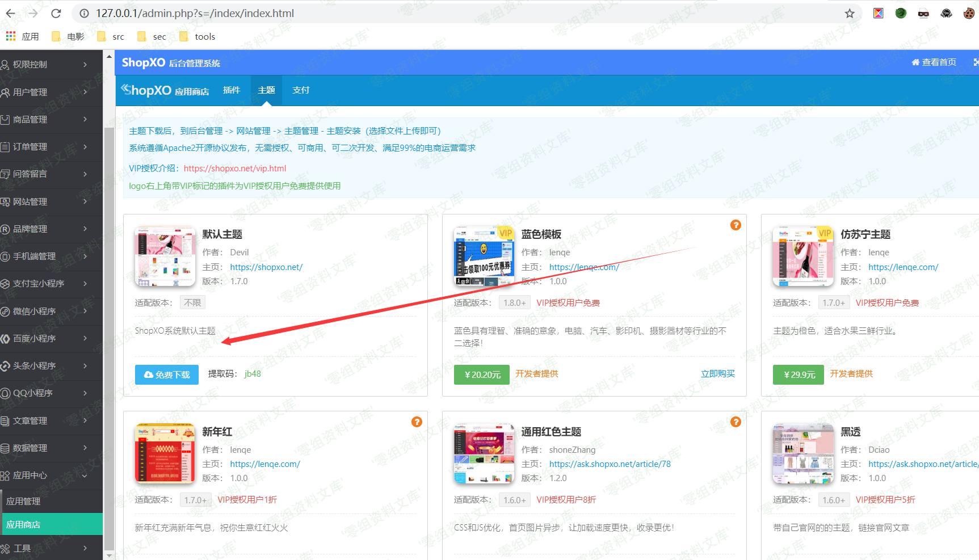
Task: Click the browser back arrow
Action: (x=11, y=13)
